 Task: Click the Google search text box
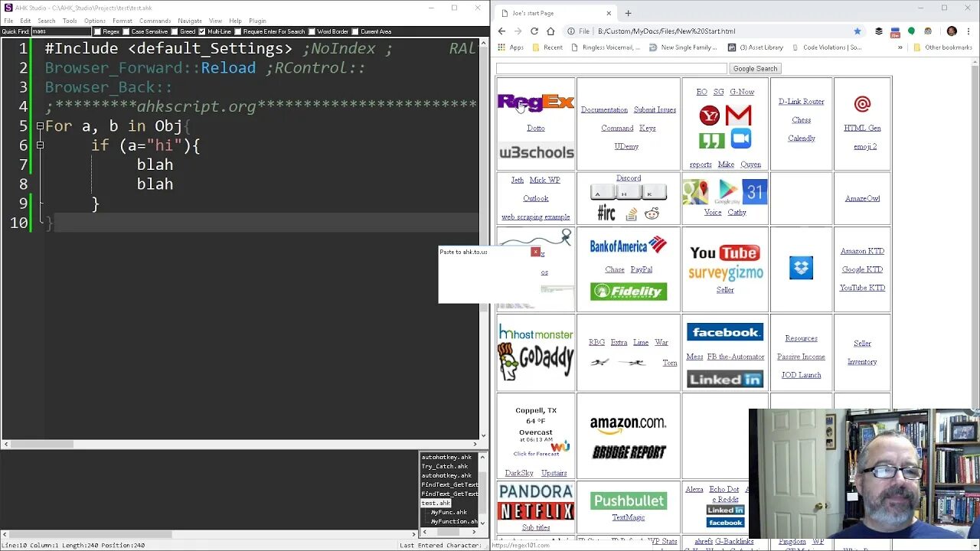point(612,69)
